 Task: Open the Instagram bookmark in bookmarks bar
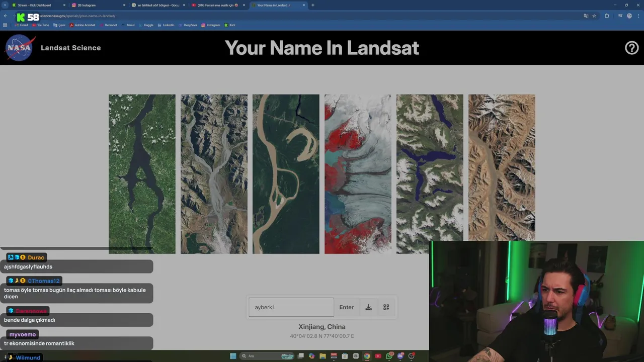coord(211,25)
